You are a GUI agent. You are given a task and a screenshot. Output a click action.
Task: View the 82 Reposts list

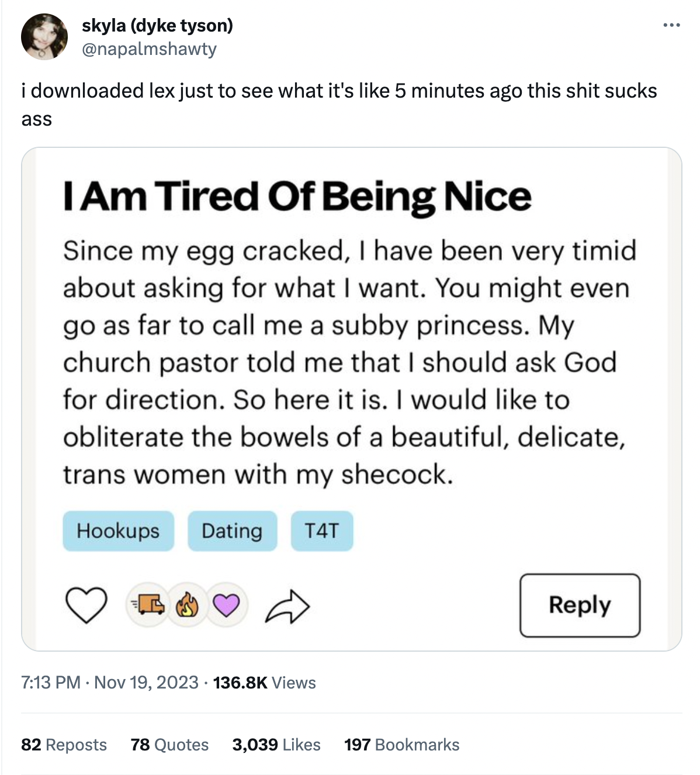coord(64,745)
